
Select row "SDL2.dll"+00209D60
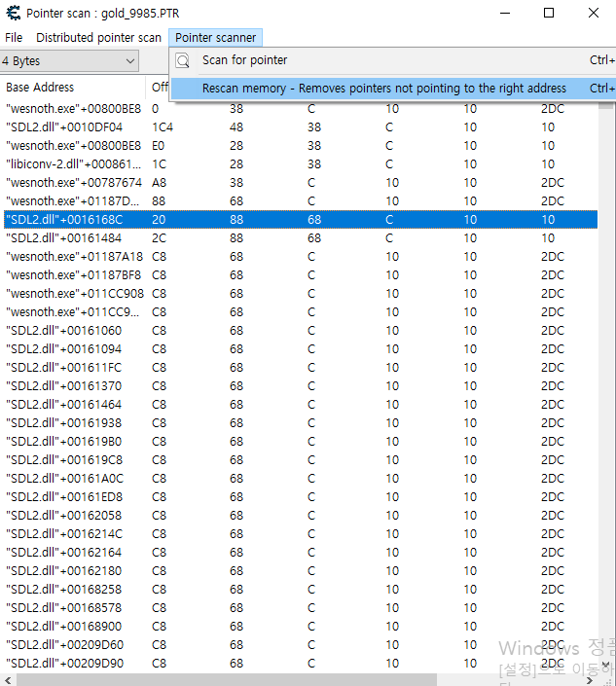[x=301, y=645]
